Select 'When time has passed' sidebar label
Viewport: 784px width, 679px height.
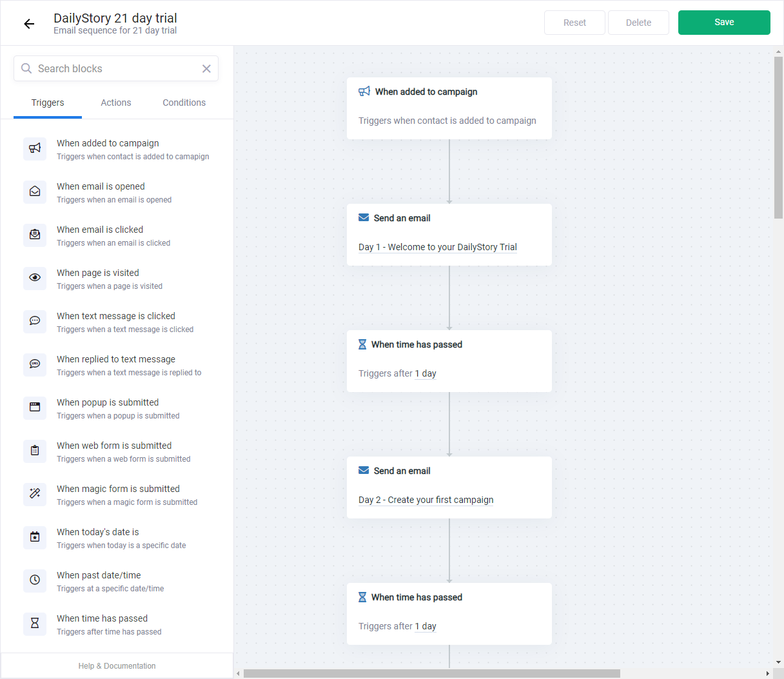102,618
